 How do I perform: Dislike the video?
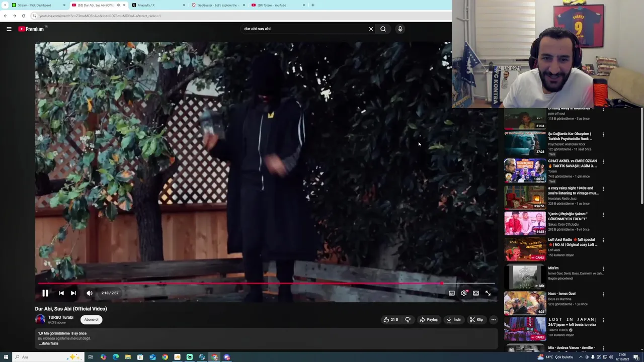click(408, 320)
